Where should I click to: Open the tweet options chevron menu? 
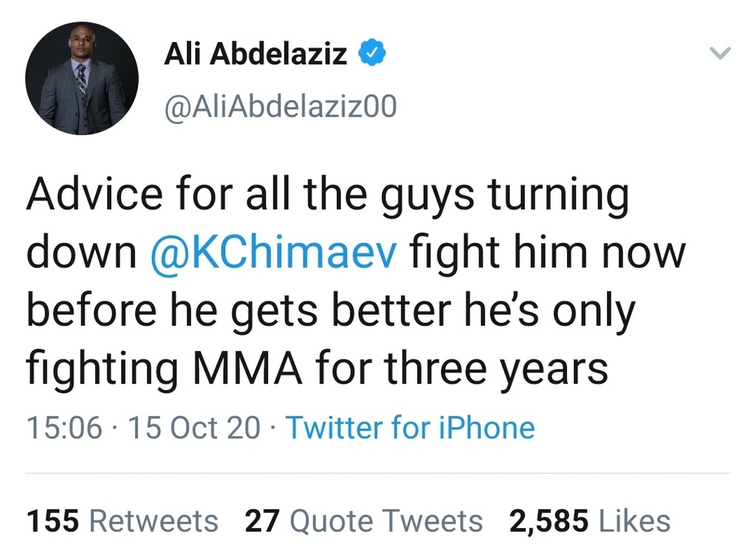coord(721,52)
